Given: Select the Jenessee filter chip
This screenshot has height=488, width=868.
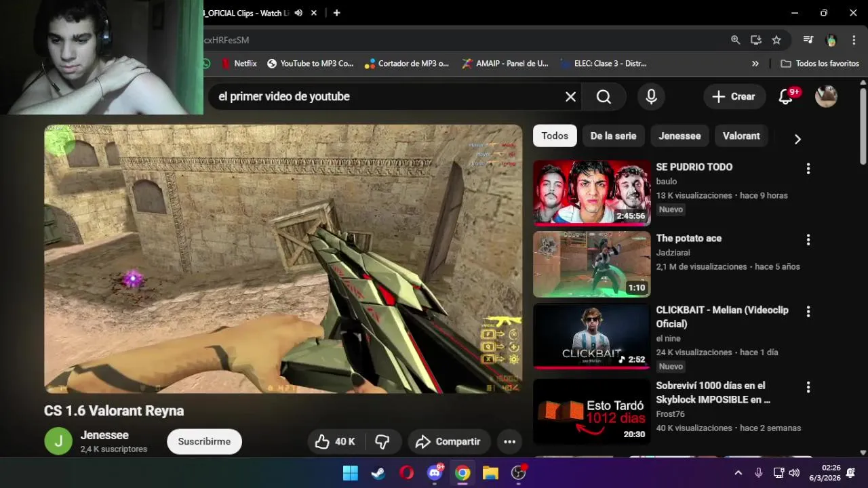Looking at the screenshot, I should (679, 136).
